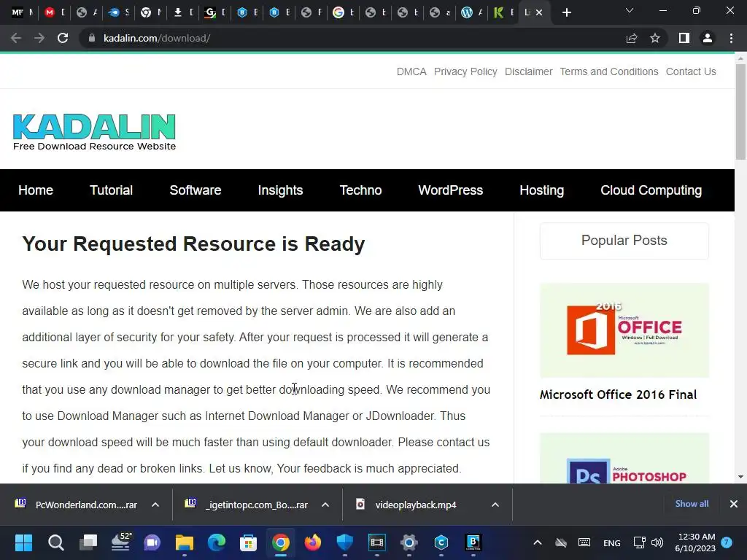The width and height of the screenshot is (747, 560).
Task: Open clock and date 12:30 AM
Action: click(x=695, y=542)
